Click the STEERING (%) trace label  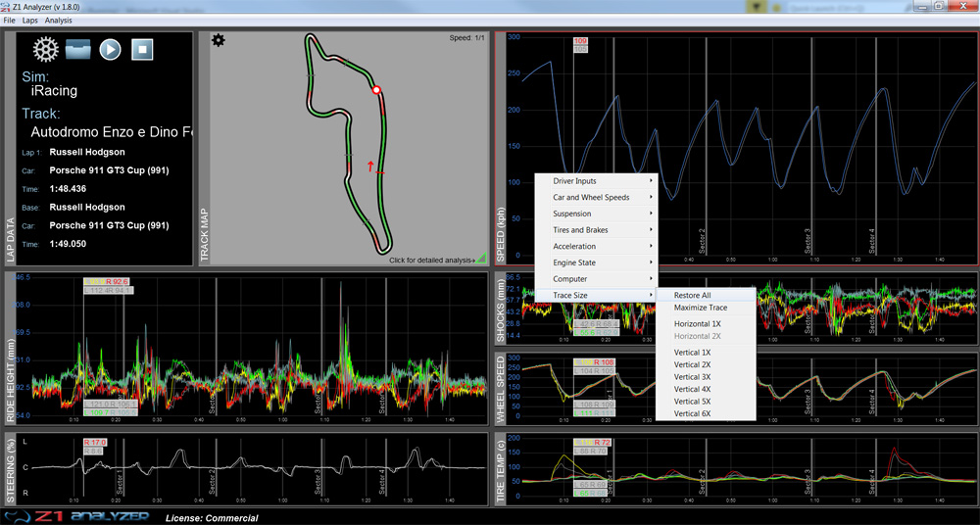point(11,470)
